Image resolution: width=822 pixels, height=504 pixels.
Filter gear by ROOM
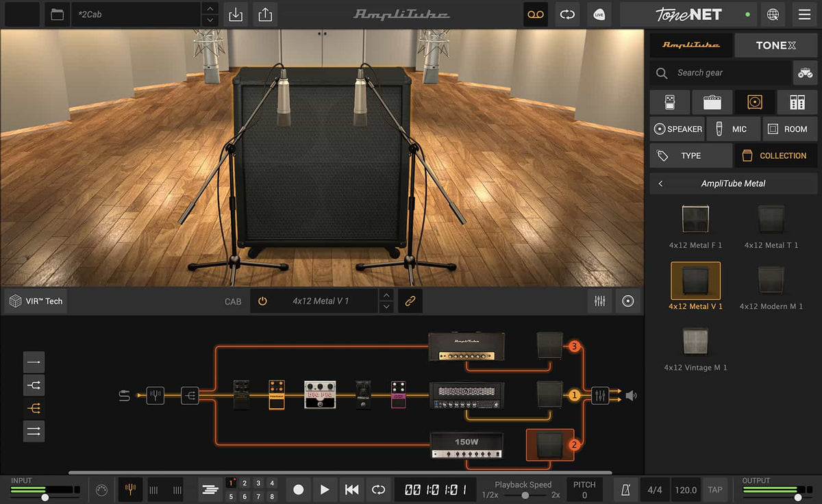pyautogui.click(x=790, y=129)
